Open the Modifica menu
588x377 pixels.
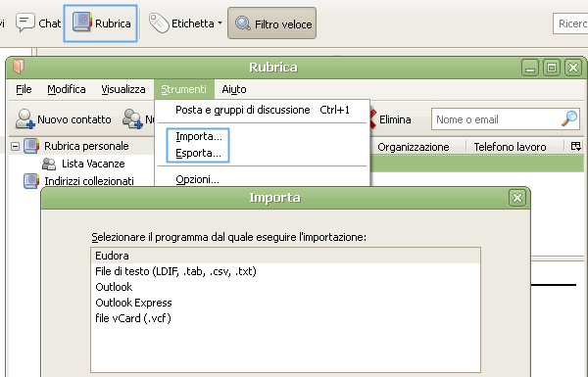pyautogui.click(x=67, y=89)
